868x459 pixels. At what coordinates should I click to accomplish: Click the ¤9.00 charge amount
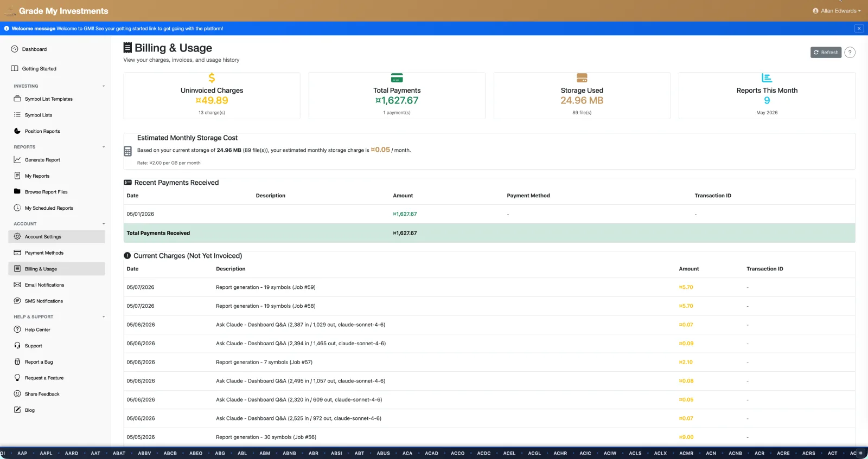(686, 437)
